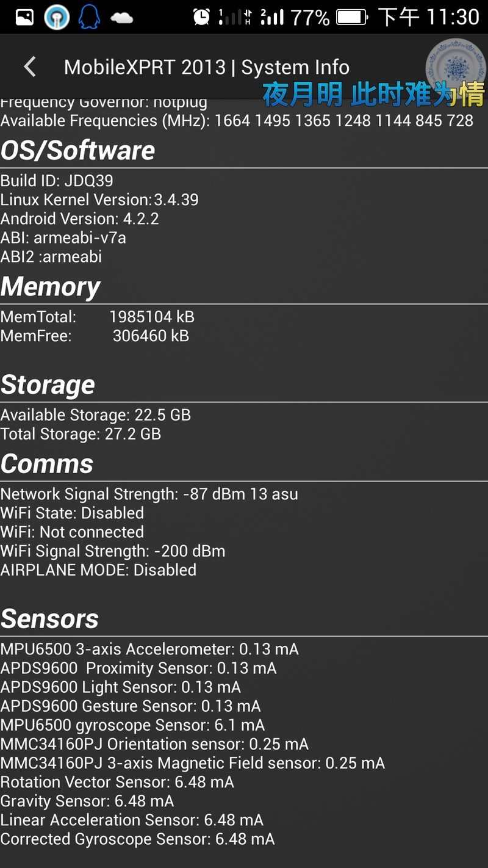488x868 pixels.
Task: Select the MobileXPRT 2013 System Info title
Action: click(207, 67)
